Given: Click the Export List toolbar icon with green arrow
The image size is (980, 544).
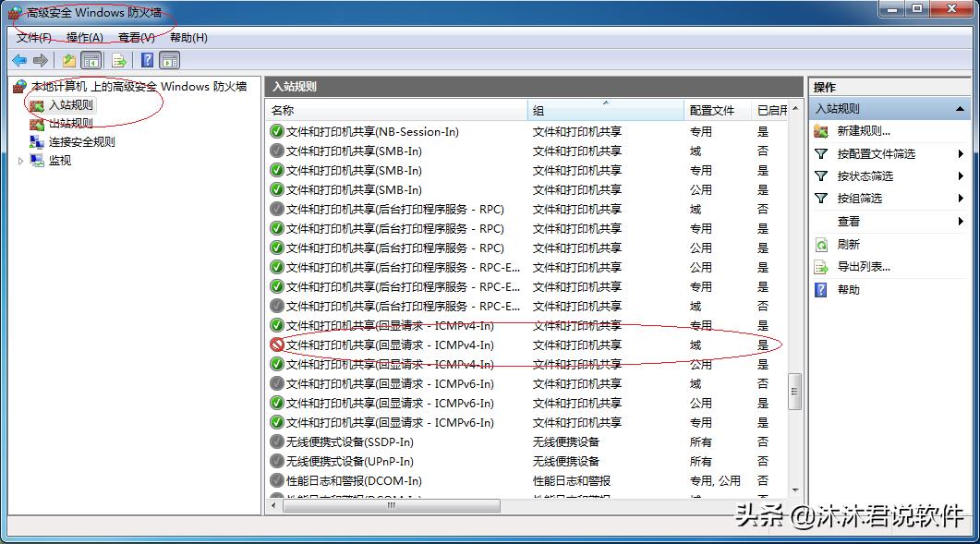Looking at the screenshot, I should (x=117, y=60).
